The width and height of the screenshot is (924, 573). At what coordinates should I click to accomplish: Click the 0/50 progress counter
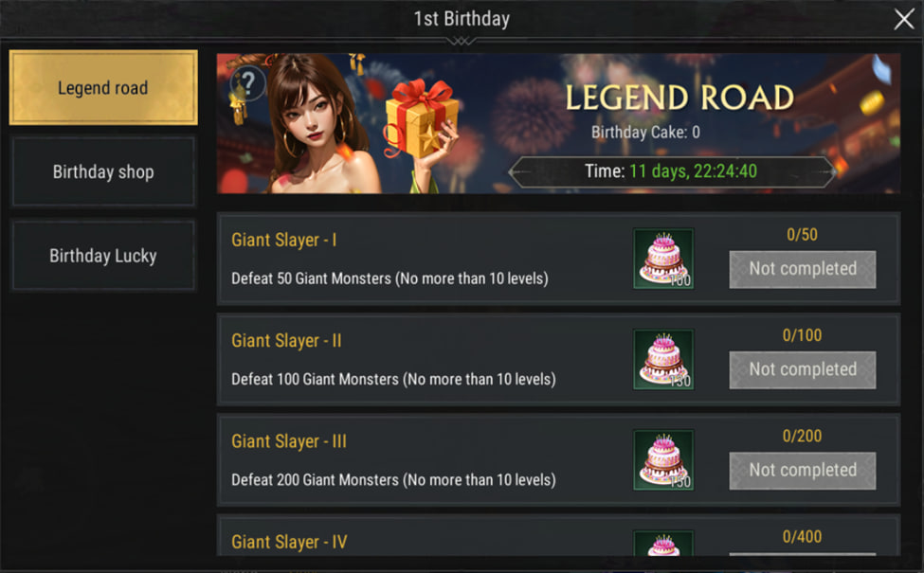[x=802, y=234]
